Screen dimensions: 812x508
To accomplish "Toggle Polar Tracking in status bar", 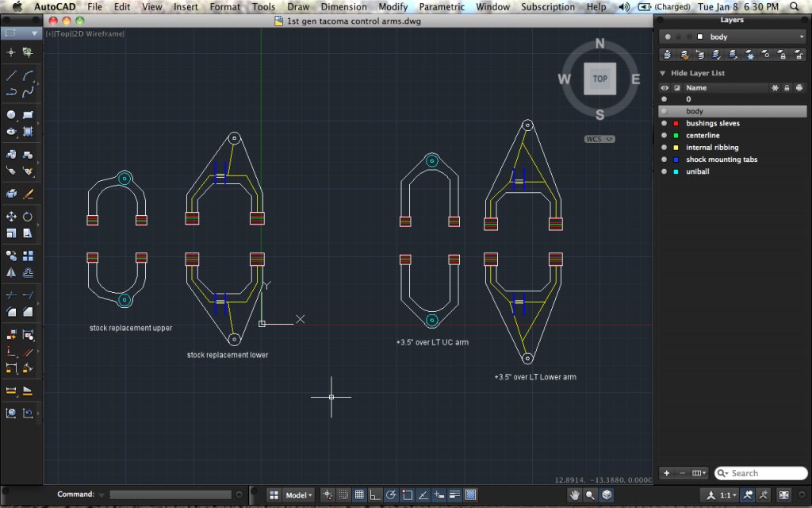I will click(391, 495).
